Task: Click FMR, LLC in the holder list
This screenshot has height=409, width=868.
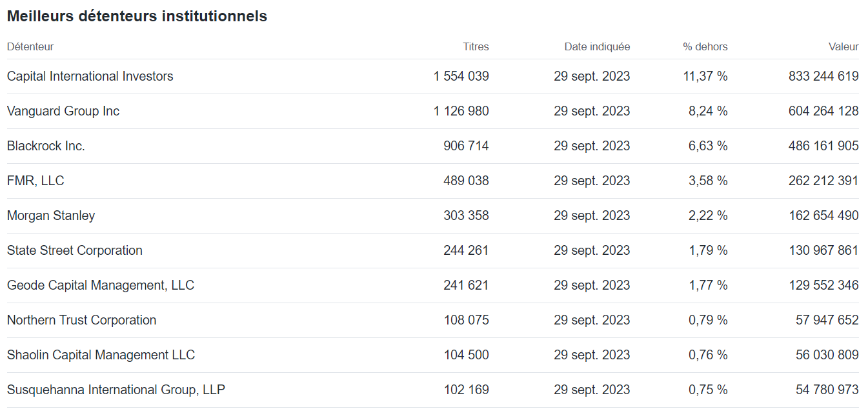Action: [x=35, y=181]
